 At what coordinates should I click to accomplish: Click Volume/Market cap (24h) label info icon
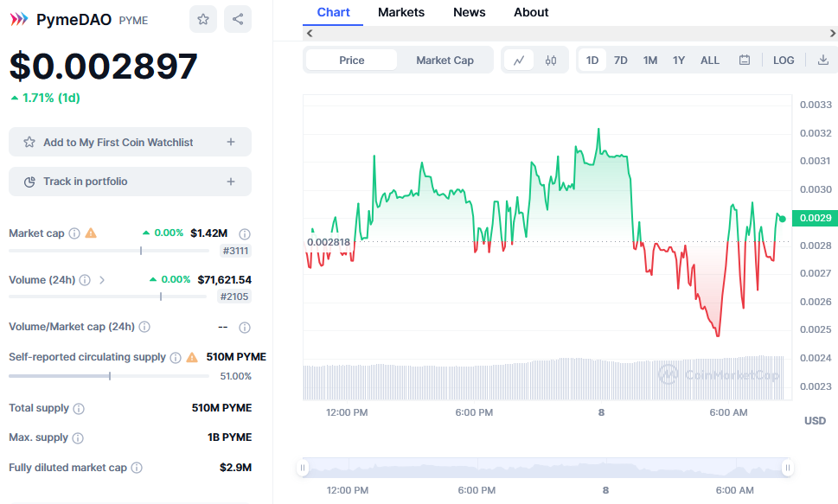(x=144, y=327)
